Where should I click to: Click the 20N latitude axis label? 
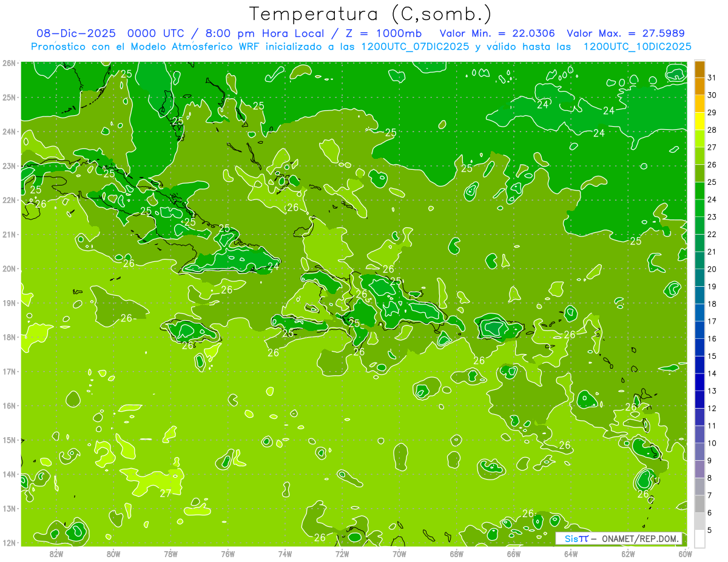point(9,269)
